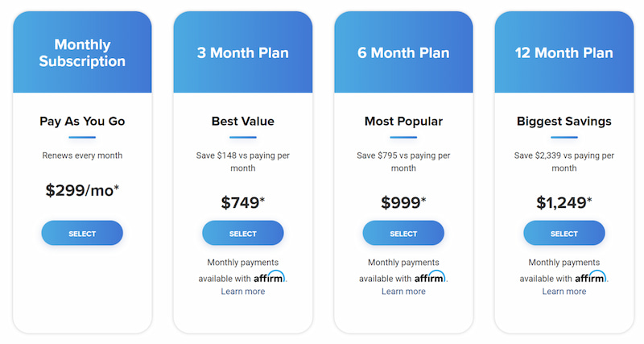Click the Monthly Subscription header
The width and height of the screenshot is (644, 344).
click(82, 52)
